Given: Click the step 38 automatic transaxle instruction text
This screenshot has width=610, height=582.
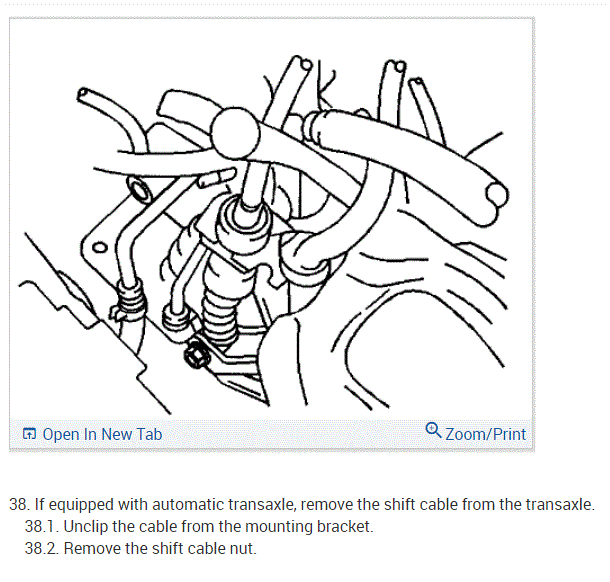Looking at the screenshot, I should (302, 504).
